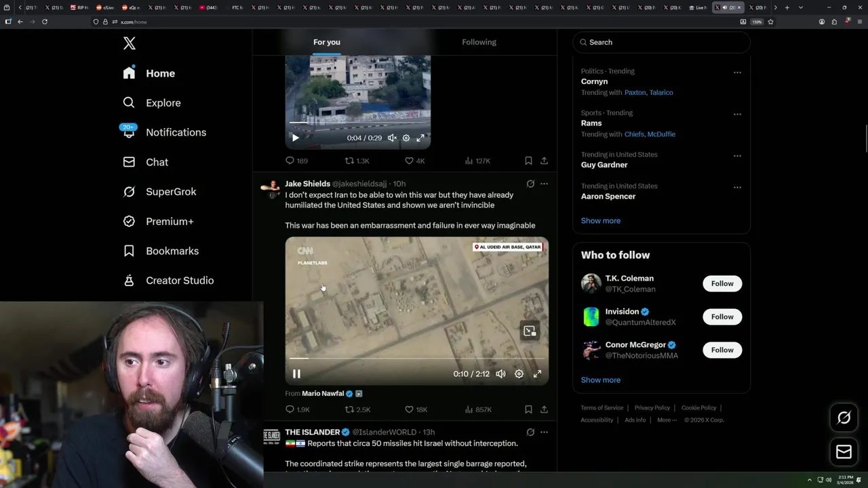Open Creator Studio from the sidebar
Screen dimensions: 868x488
168,281
